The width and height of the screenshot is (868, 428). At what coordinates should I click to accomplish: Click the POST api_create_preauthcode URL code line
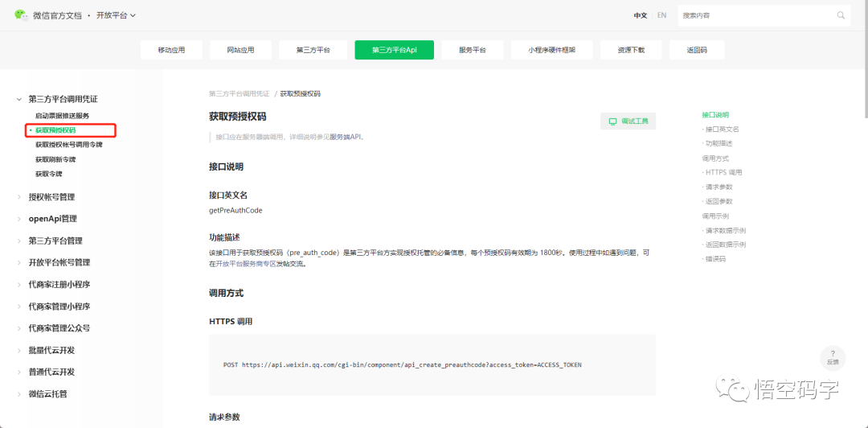pos(403,365)
